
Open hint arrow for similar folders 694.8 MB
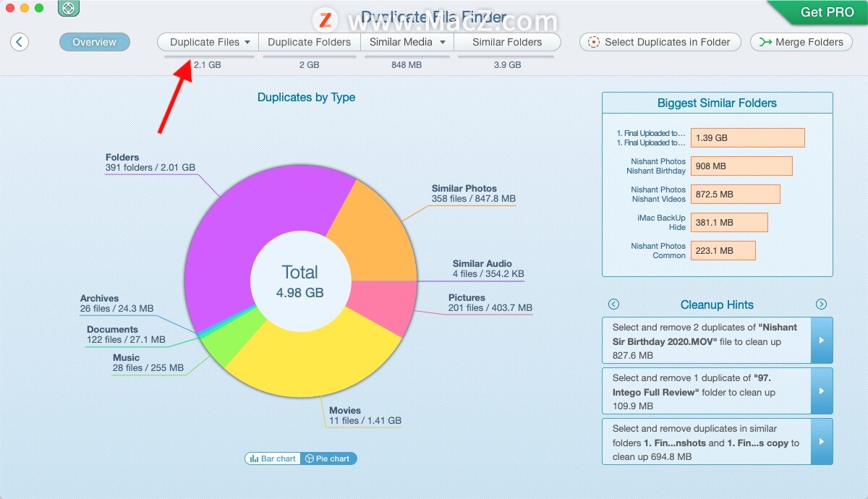[822, 441]
